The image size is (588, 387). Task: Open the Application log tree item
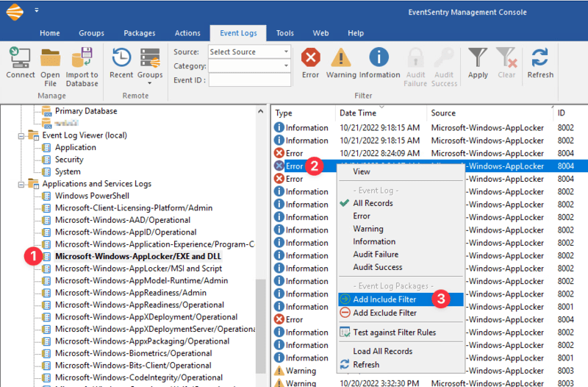pos(76,148)
